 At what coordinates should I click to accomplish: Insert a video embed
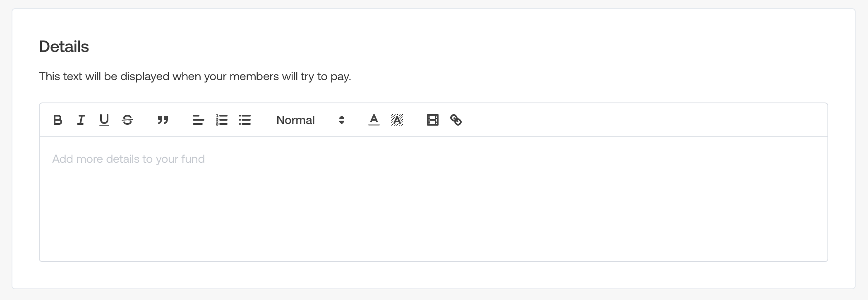point(433,120)
